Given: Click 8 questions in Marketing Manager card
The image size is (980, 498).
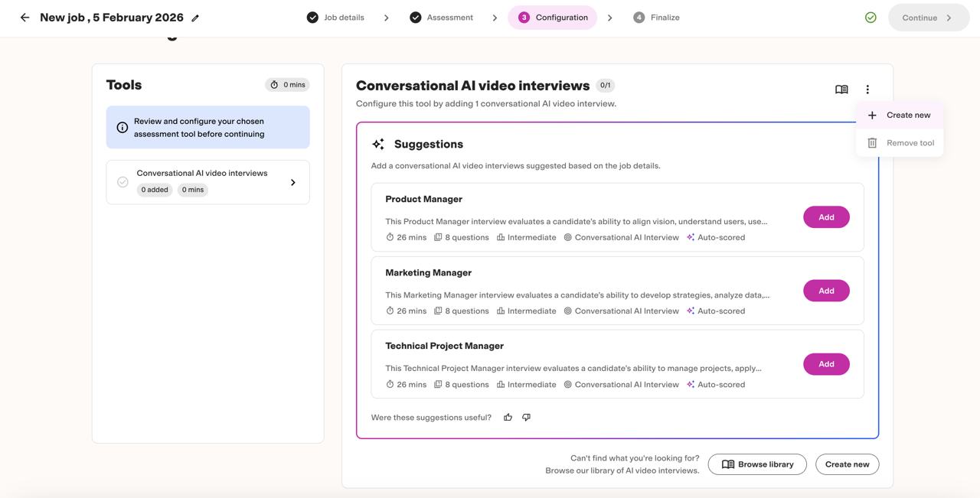Looking at the screenshot, I should [x=466, y=311].
